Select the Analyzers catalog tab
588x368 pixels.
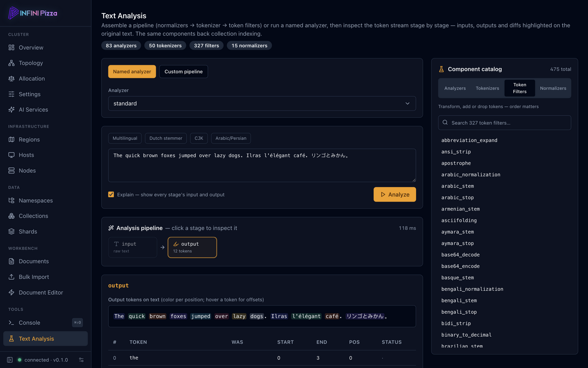pyautogui.click(x=455, y=88)
